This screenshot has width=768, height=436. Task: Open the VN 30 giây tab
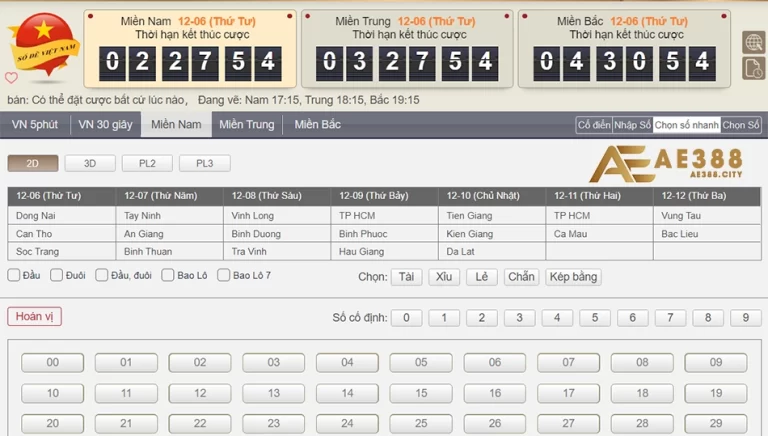105,125
